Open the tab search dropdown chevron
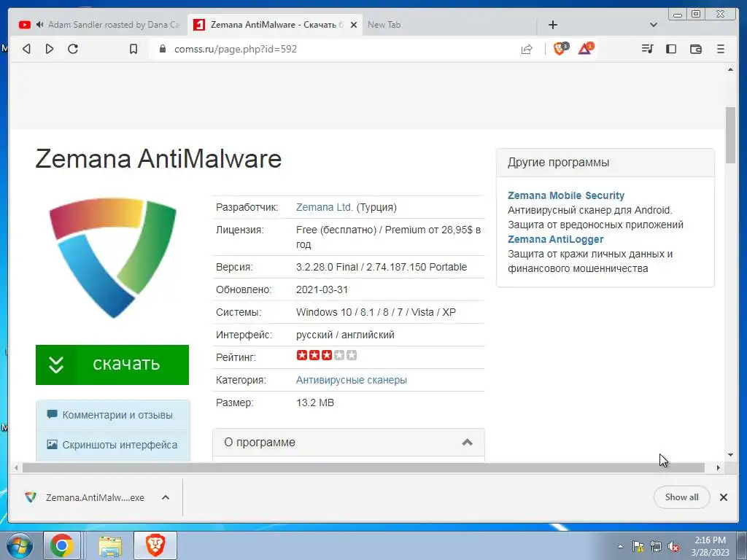Image resolution: width=747 pixels, height=560 pixels. point(654,25)
